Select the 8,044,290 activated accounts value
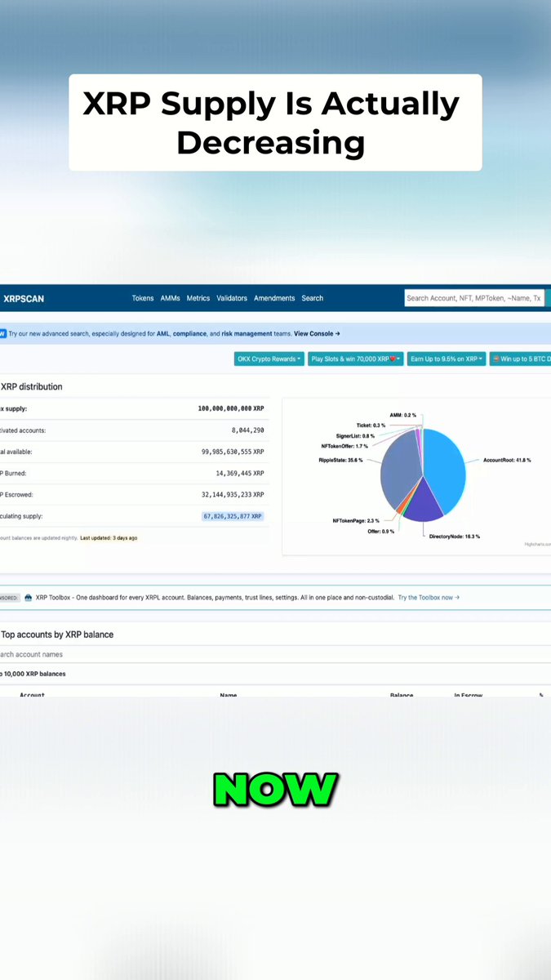Viewport: 551px width, 980px height. point(248,430)
